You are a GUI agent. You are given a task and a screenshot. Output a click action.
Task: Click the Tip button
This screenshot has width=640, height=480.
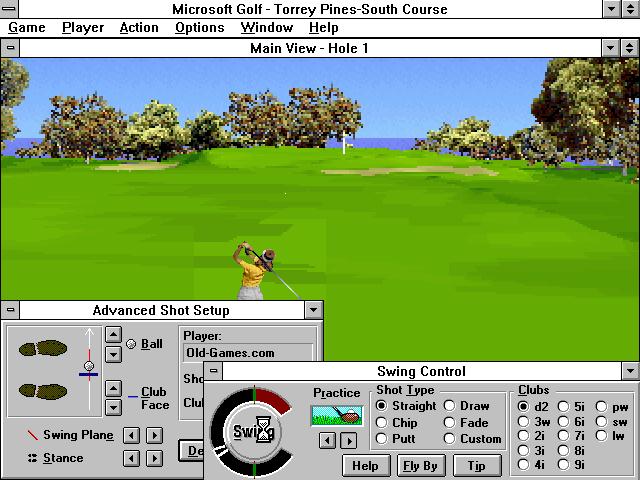pyautogui.click(x=476, y=465)
